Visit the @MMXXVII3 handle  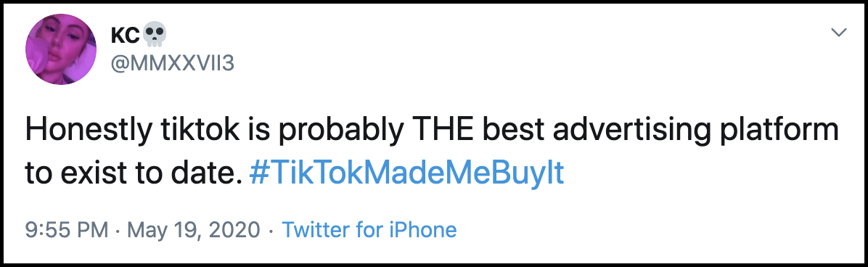point(173,64)
